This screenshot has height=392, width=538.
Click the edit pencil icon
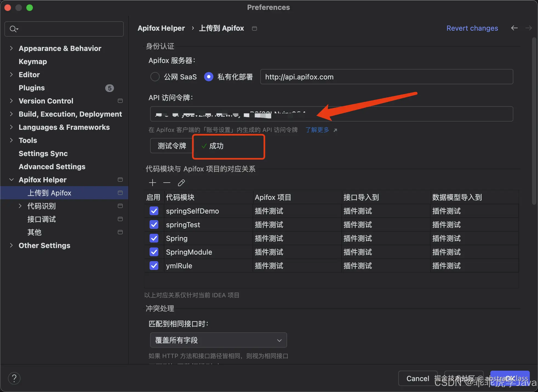[x=181, y=183]
